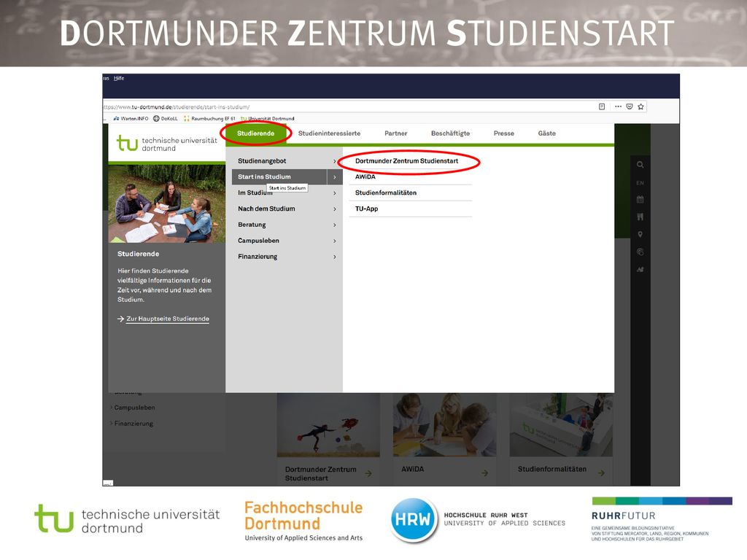The height and width of the screenshot is (560, 747).
Task: Expand the Finanzierung chevron arrow
Action: pos(335,257)
